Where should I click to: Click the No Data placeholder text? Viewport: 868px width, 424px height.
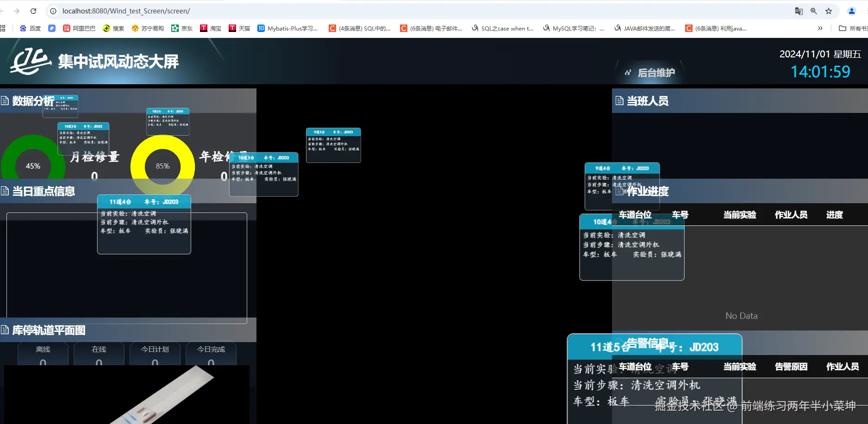(742, 316)
